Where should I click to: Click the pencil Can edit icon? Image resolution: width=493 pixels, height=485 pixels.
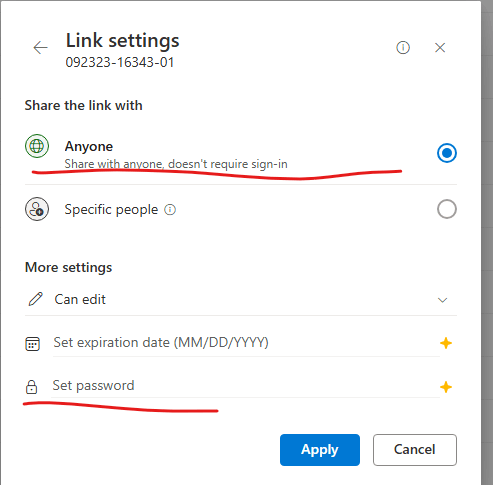click(36, 299)
